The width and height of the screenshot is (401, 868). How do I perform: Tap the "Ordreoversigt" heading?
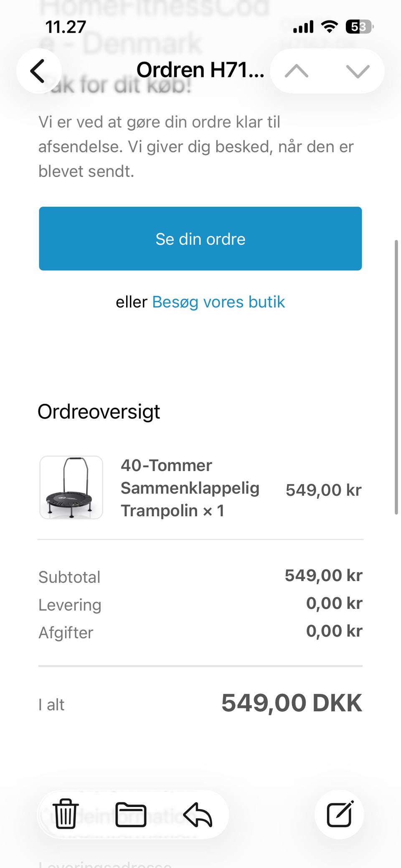click(x=99, y=412)
